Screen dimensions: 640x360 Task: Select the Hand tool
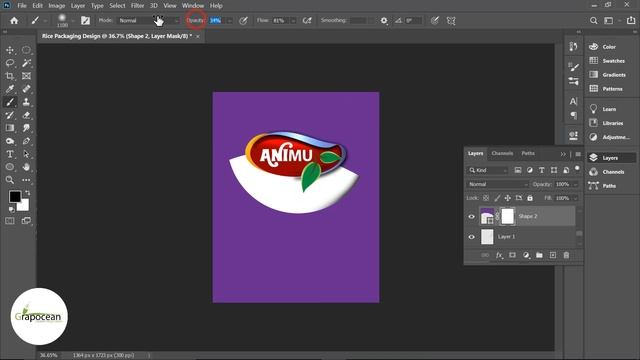(x=26, y=167)
